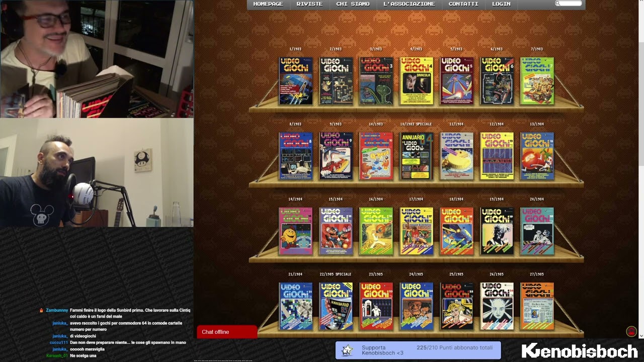The width and height of the screenshot is (644, 362).
Task: Open issue 4/1983 Dracula cover
Action: [417, 81]
